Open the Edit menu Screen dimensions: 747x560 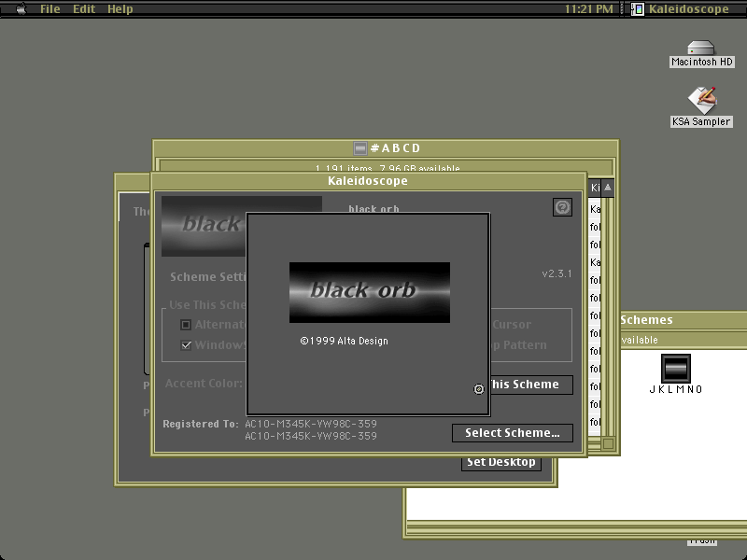[84, 8]
